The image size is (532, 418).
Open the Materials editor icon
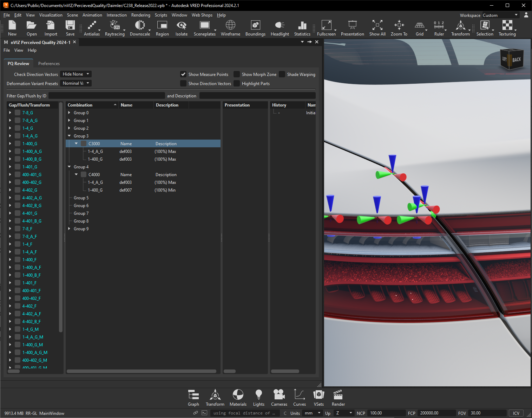[x=238, y=398]
